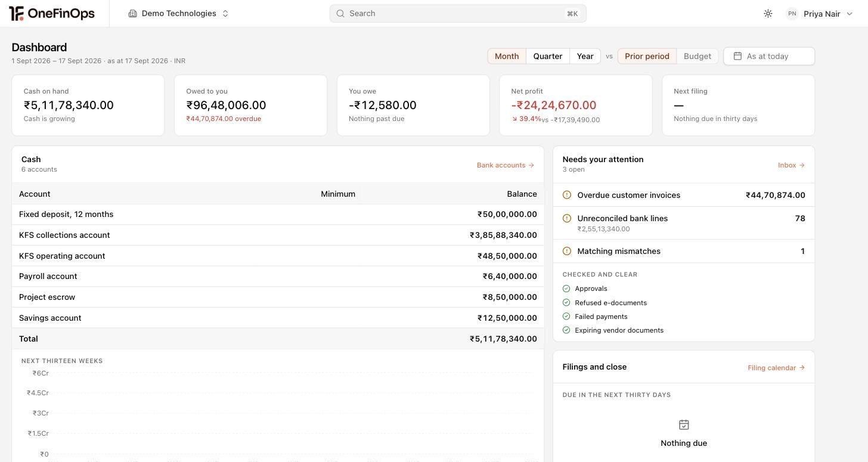The width and height of the screenshot is (868, 462).
Task: Select the Payroll account row
Action: (x=278, y=276)
